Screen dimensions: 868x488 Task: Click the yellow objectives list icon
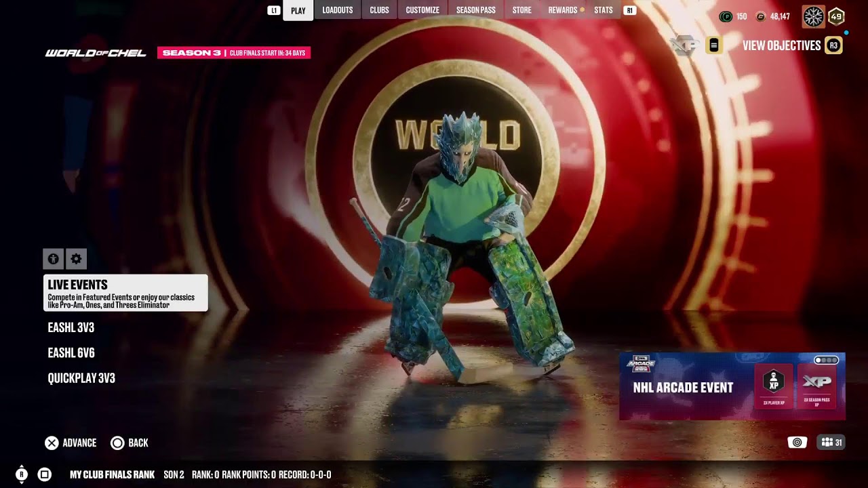[713, 45]
